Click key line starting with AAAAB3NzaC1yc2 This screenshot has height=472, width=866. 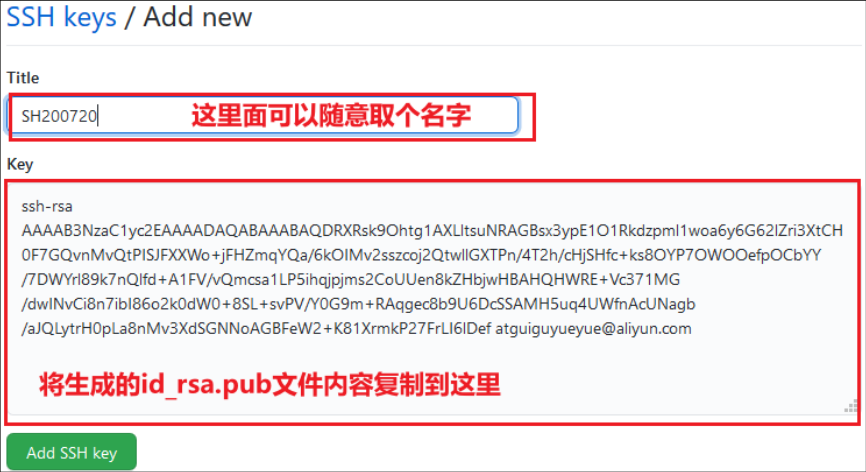(x=432, y=231)
